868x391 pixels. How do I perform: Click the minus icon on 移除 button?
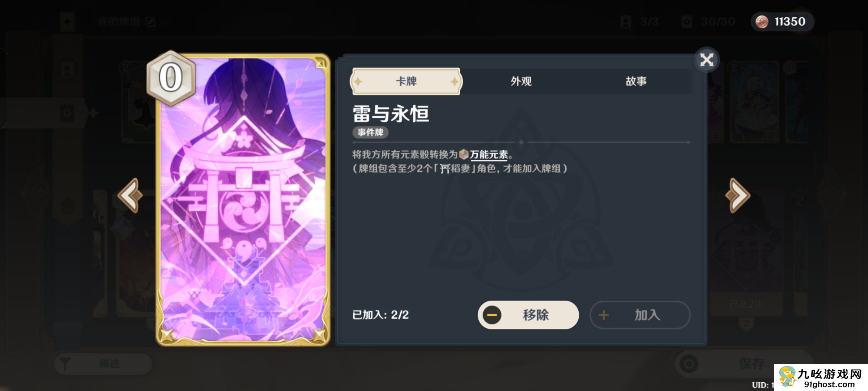[492, 315]
